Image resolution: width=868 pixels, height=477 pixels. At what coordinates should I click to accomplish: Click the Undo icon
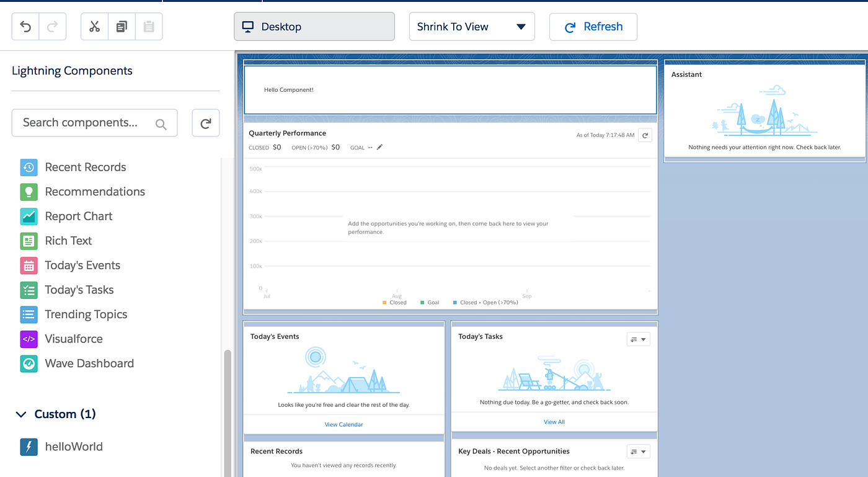[24, 26]
